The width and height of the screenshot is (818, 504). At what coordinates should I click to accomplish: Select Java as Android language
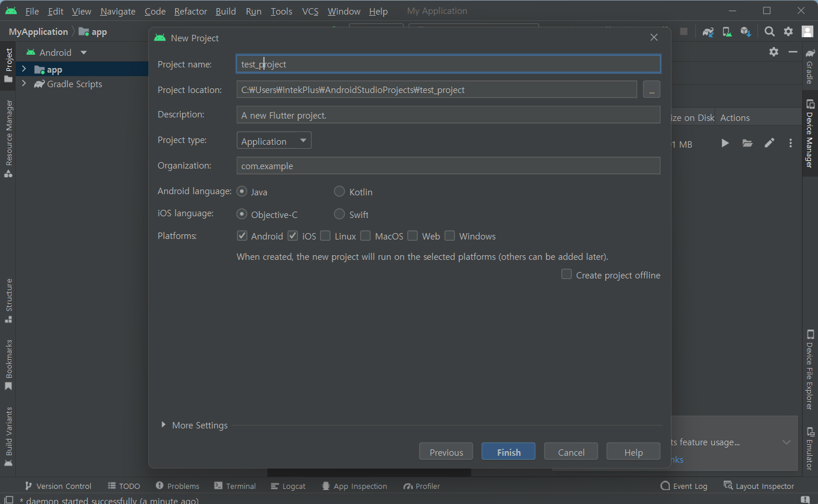click(x=242, y=191)
